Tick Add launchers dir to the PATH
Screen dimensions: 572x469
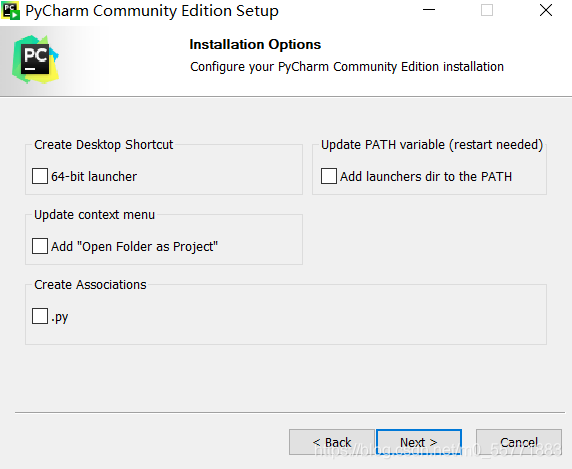(x=329, y=176)
